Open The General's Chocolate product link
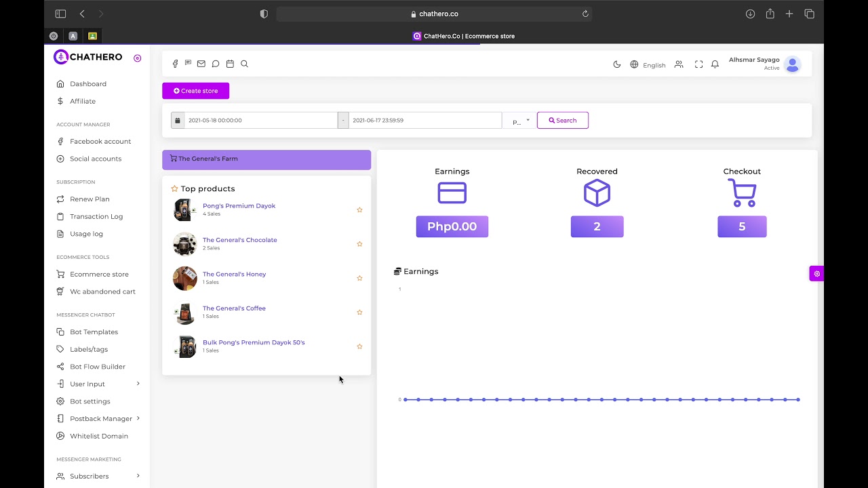Image resolution: width=868 pixels, height=488 pixels. click(240, 240)
